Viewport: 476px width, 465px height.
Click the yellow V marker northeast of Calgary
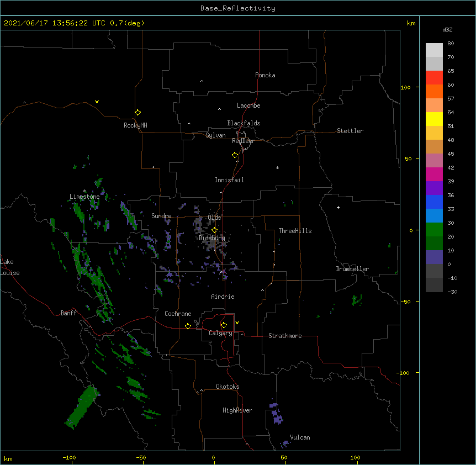237,323
